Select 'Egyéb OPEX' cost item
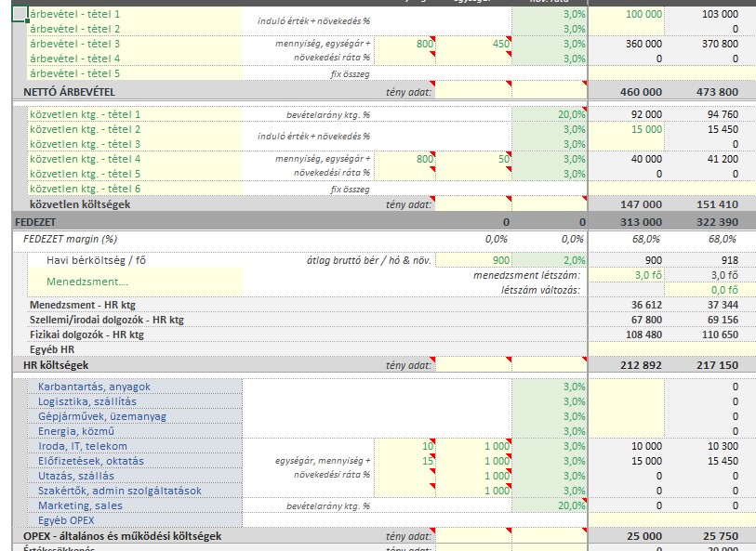This screenshot has width=756, height=551. click(135, 521)
